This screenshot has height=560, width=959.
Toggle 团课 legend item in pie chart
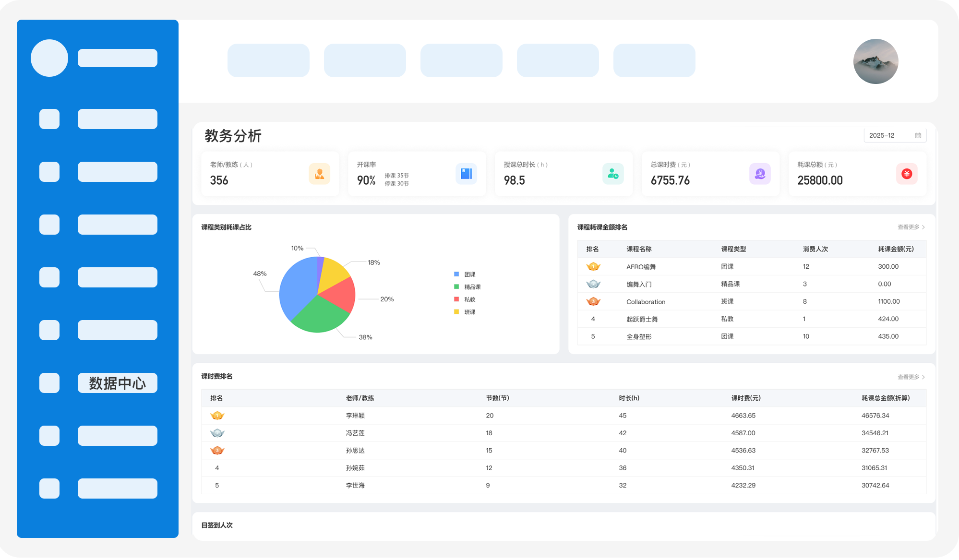click(469, 274)
